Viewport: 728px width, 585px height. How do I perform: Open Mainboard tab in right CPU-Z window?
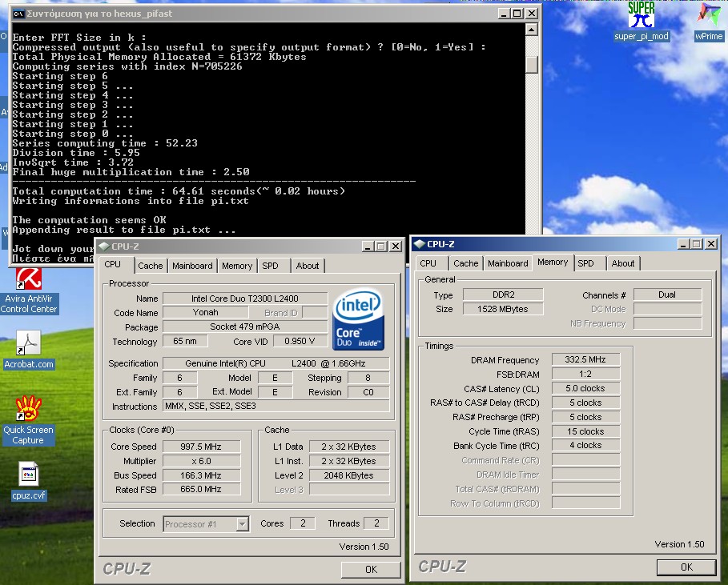[508, 263]
